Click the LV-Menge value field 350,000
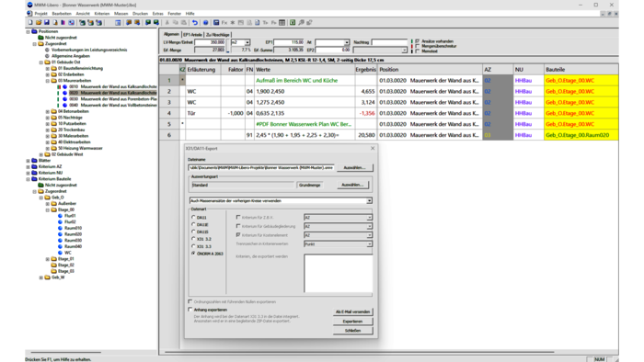The image size is (644, 362). 211,42
